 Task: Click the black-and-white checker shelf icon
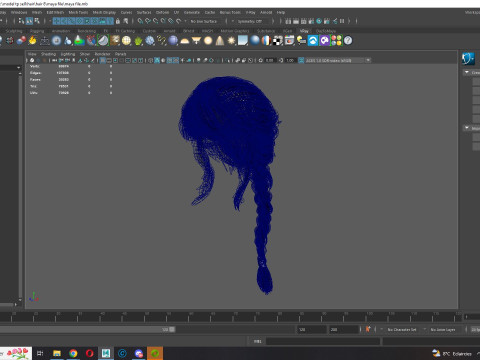pos(278,41)
